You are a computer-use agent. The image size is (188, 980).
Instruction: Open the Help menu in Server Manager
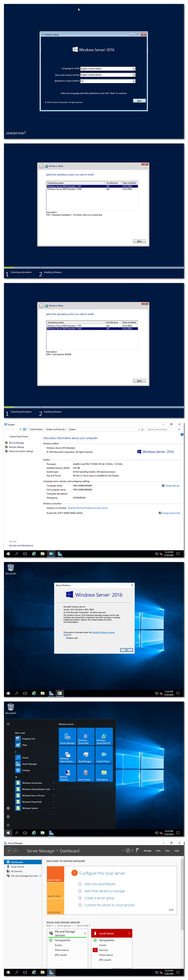(177, 850)
